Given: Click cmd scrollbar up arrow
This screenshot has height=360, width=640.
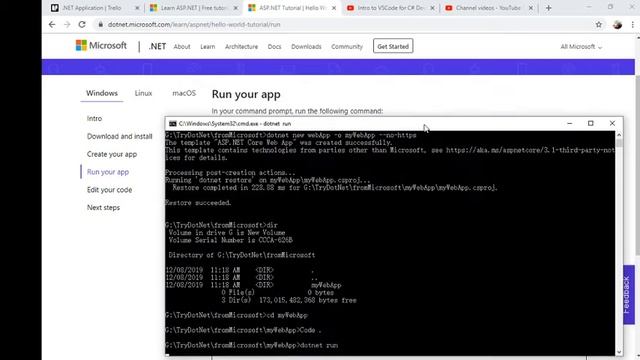Looking at the screenshot, I should (619, 135).
